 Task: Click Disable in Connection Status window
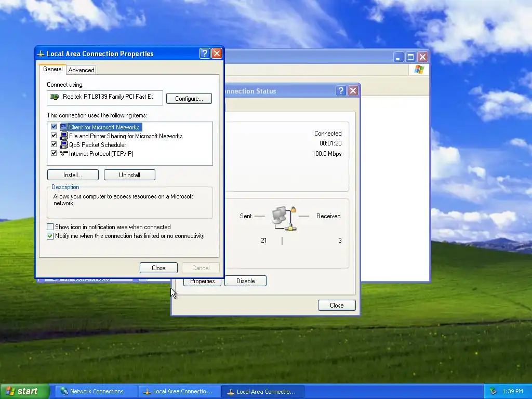tap(245, 281)
